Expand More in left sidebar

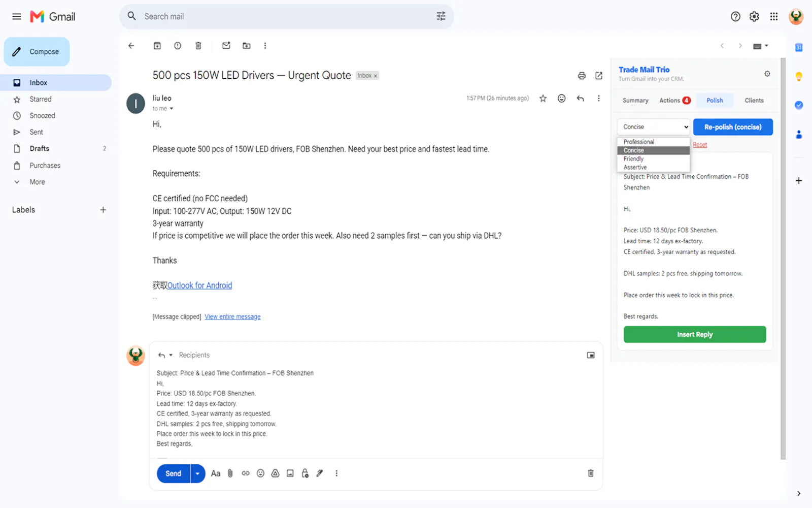pos(37,182)
